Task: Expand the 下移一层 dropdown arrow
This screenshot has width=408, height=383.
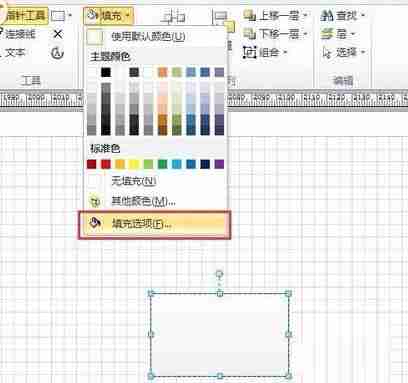Action: coord(305,34)
